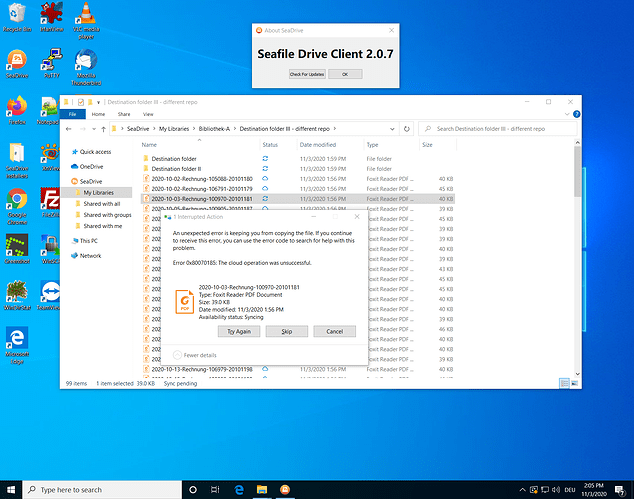Click the SeaDrive icon in the taskbar
Screen dimensions: 634x499
click(285, 490)
